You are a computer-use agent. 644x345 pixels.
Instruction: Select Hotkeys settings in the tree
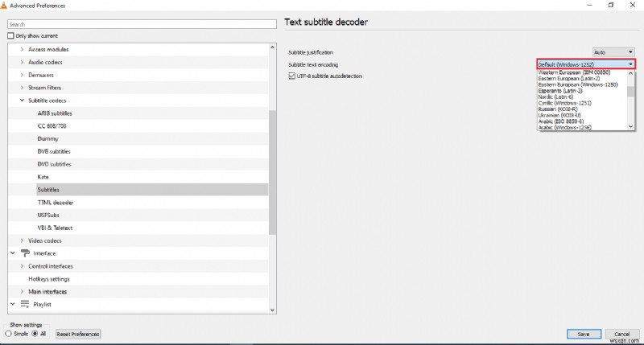(x=49, y=278)
